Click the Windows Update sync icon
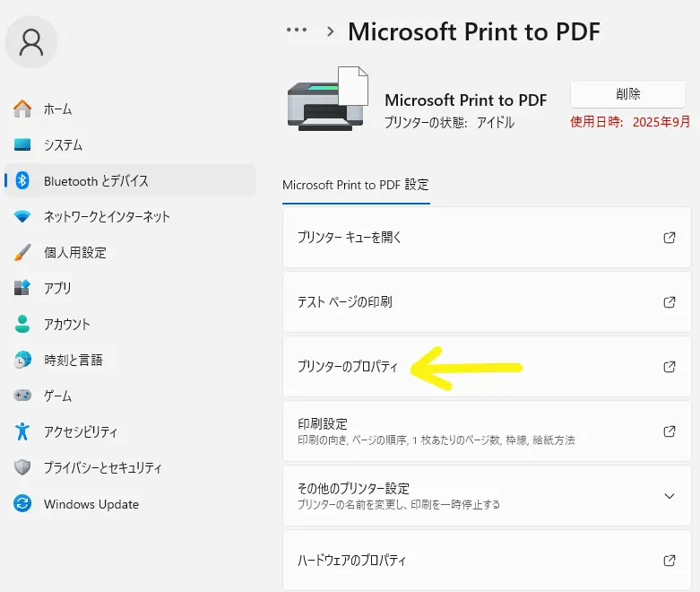700x592 pixels. click(23, 504)
